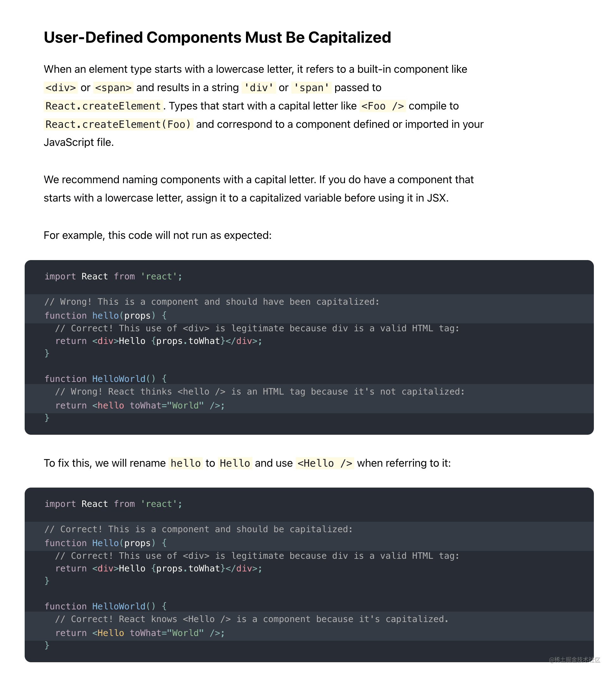Image resolution: width=616 pixels, height=679 pixels.
Task: Select the inline code <div> tag
Action: (61, 88)
